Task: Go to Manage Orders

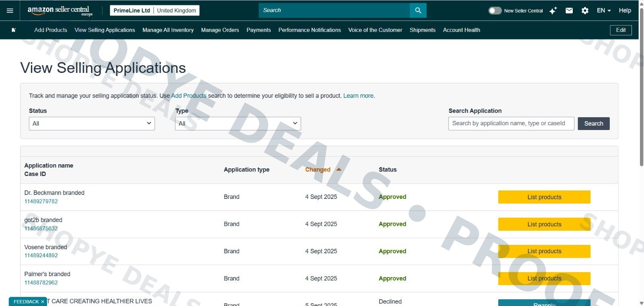Action: pos(220,30)
